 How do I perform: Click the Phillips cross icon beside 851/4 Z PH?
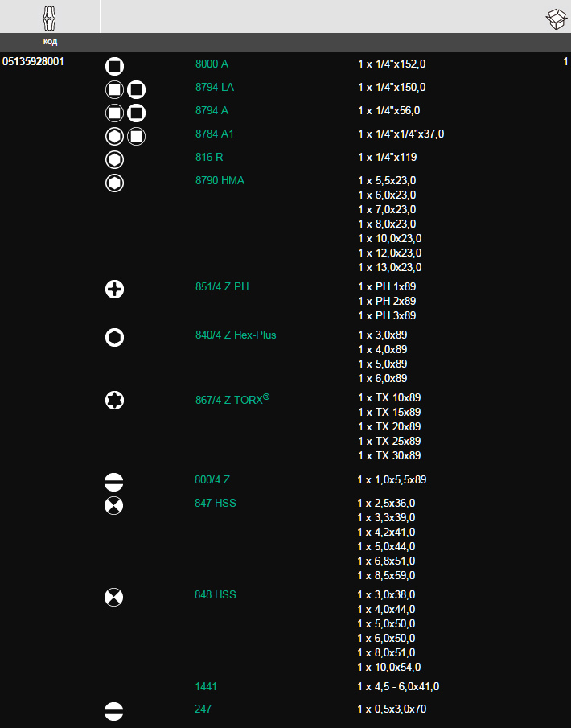pos(114,290)
